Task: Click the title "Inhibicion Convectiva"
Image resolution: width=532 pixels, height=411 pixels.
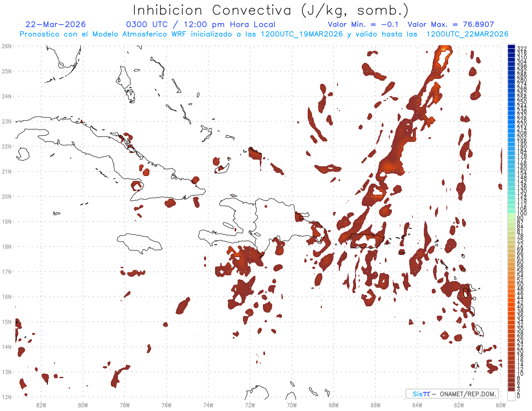Action: pos(212,10)
